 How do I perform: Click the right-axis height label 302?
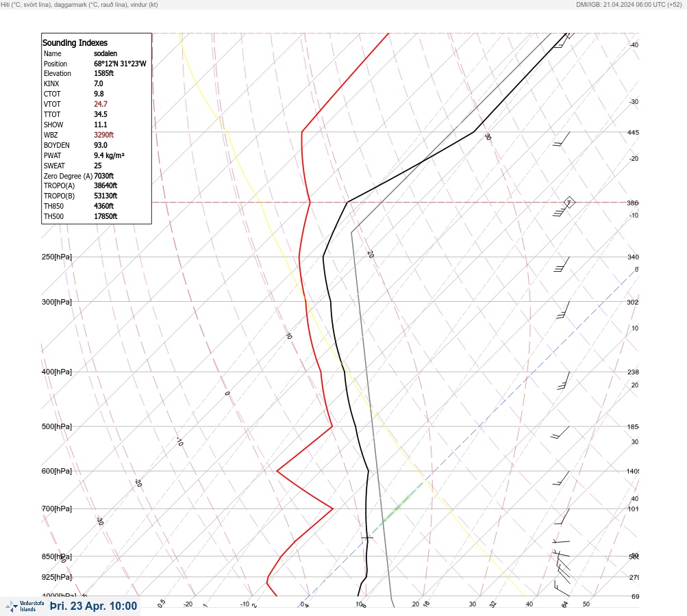tap(633, 302)
